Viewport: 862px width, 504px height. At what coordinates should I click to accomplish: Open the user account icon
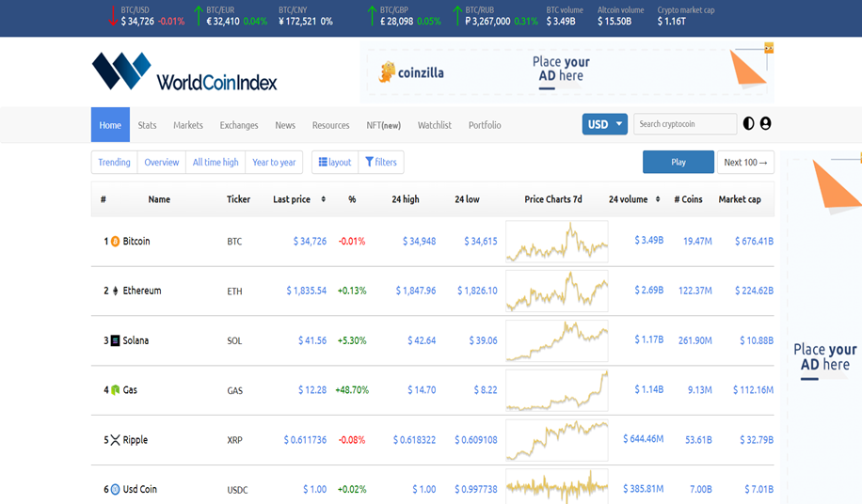coord(765,123)
